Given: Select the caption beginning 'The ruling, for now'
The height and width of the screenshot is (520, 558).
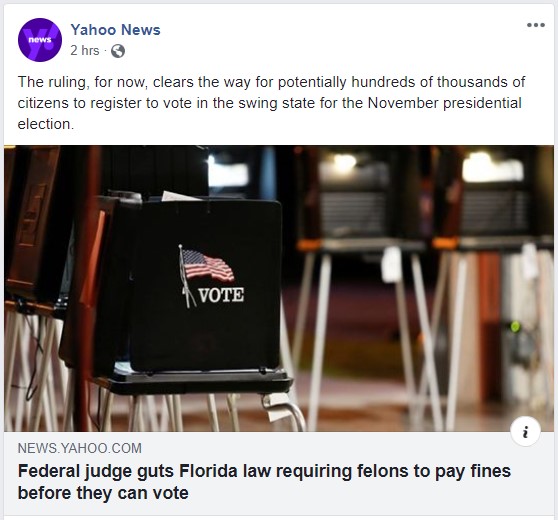Looking at the screenshot, I should [x=271, y=103].
